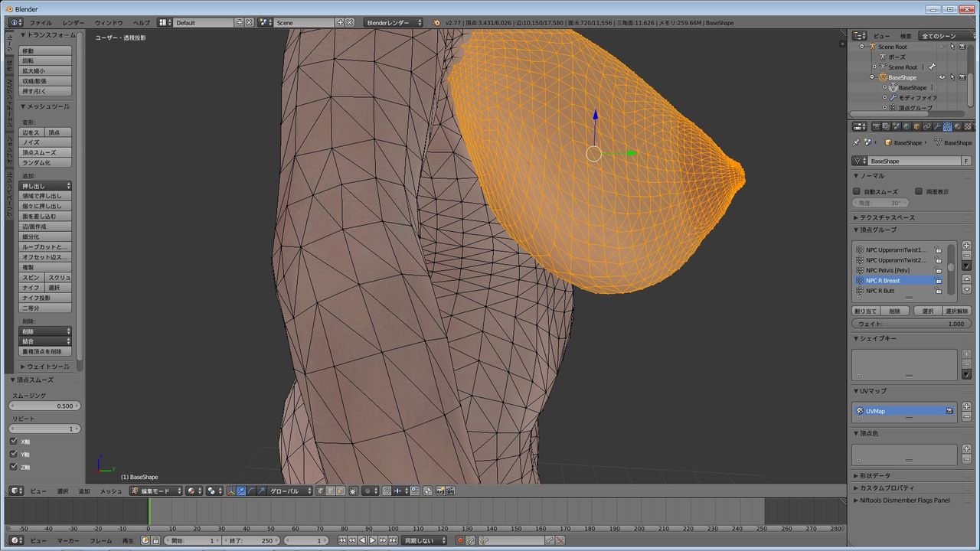This screenshot has height=551, width=980.
Task: Click the Smoothing value slider
Action: [45, 406]
